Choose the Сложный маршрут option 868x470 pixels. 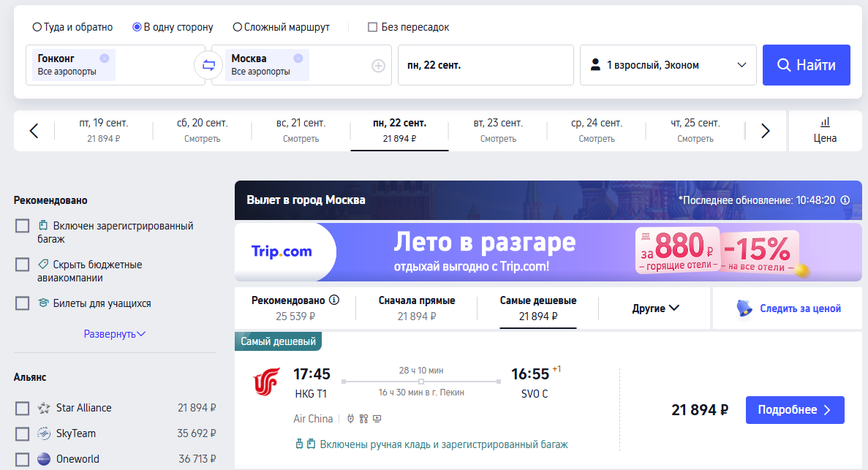pos(282,27)
